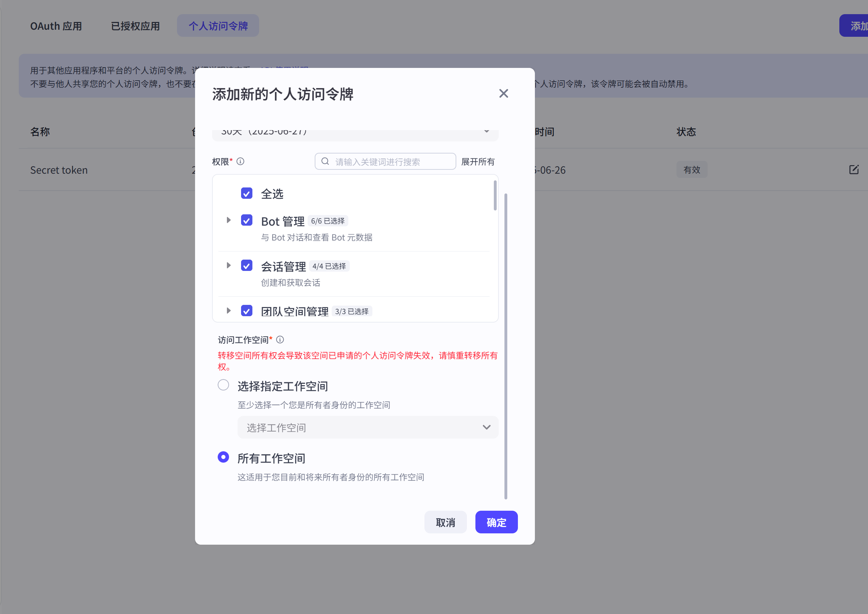
Task: Close the token dialog with the X icon
Action: click(503, 93)
